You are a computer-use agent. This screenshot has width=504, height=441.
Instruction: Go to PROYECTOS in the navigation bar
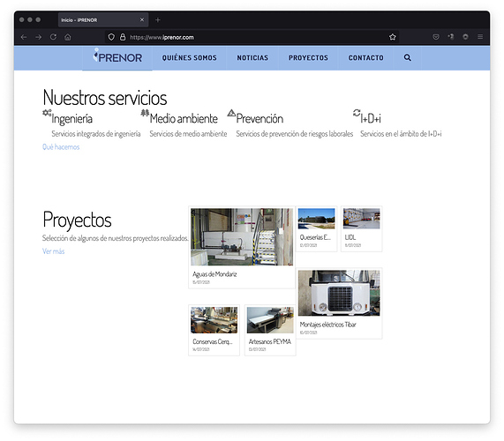(308, 58)
